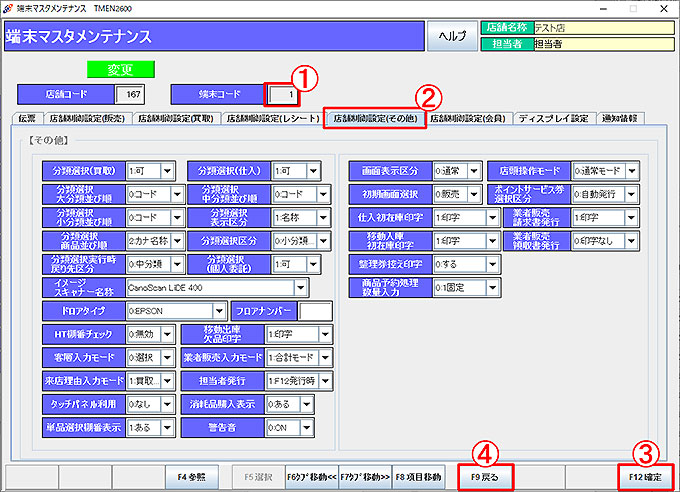Select the 店舗制御設定(その他) tab
The height and width of the screenshot is (492, 680).
[x=375, y=118]
